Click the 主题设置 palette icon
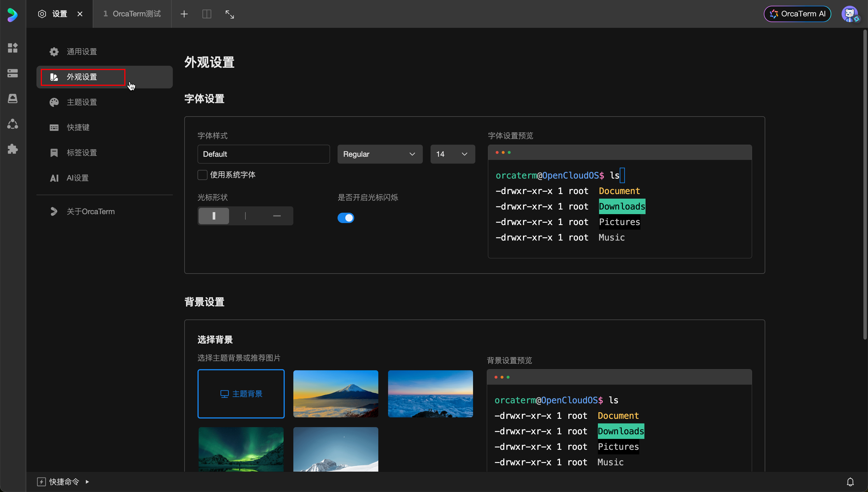Viewport: 868px width, 492px height. tap(54, 102)
